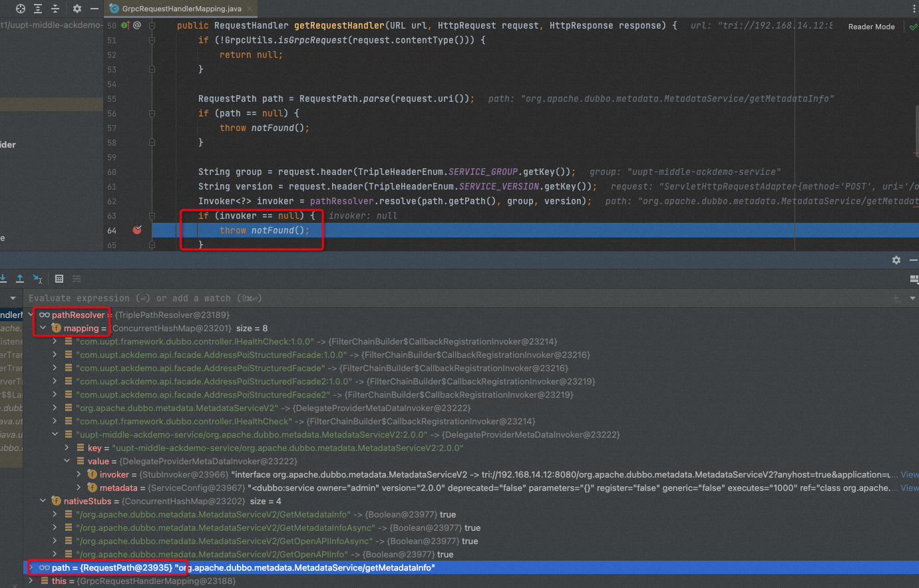Click the add watch plus icon
Image resolution: width=919 pixels, height=588 pixels.
pyautogui.click(x=896, y=298)
